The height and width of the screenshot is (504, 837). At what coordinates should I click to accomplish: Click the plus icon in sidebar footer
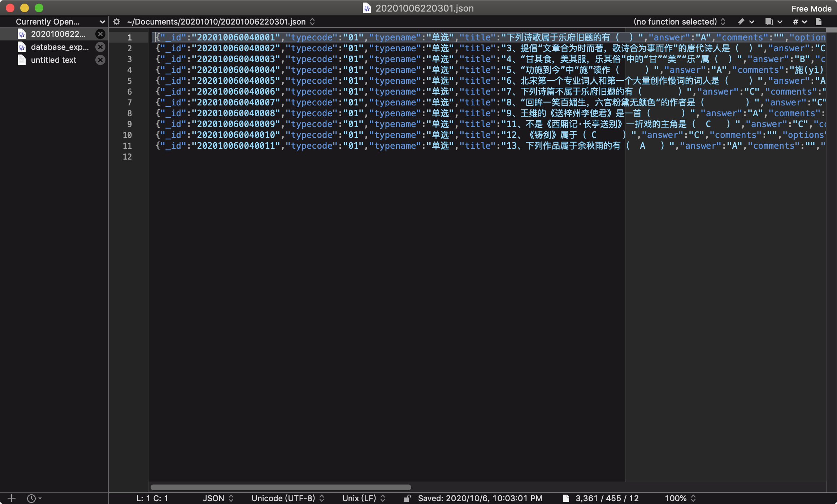(12, 498)
